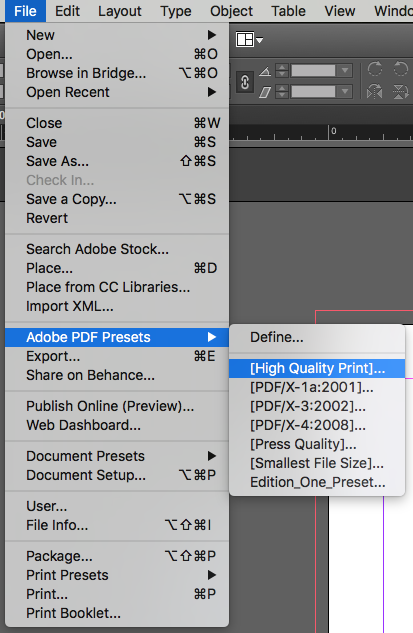Click the shear angle input field
Screen dimensions: 413x633
[x=313, y=92]
